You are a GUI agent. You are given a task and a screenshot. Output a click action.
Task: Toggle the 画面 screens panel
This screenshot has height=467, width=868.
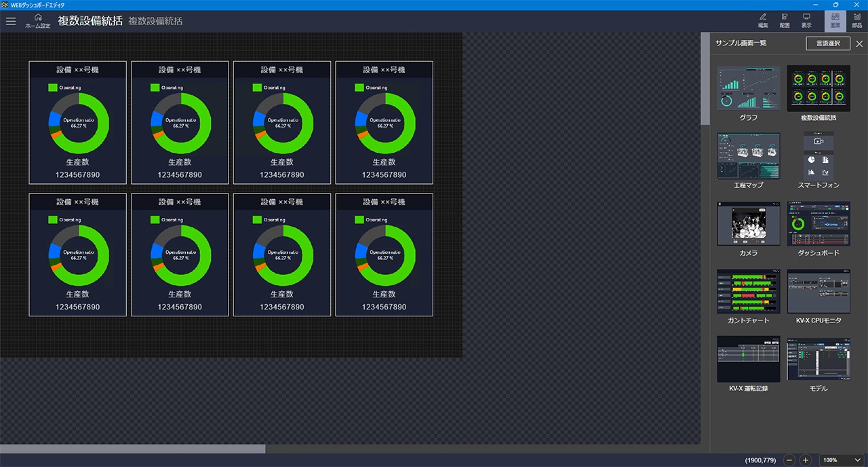click(x=835, y=20)
